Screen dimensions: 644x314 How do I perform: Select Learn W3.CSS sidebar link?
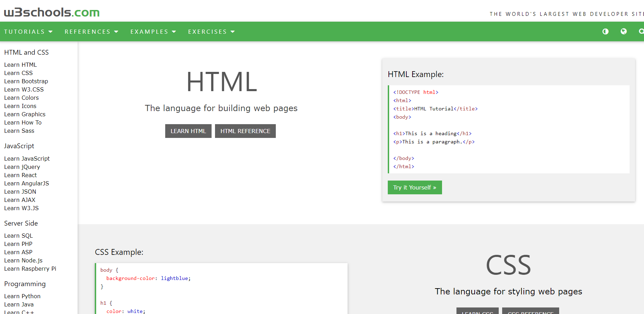pyautogui.click(x=24, y=89)
